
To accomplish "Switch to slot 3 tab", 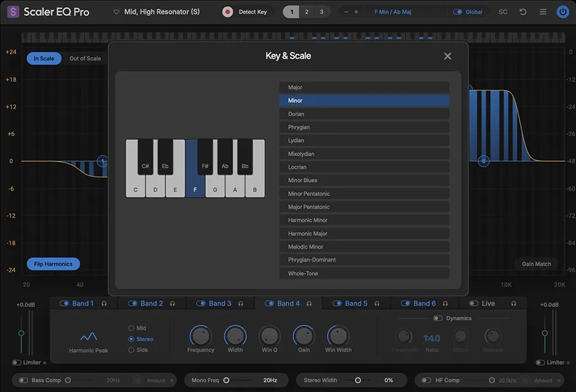I will [x=322, y=12].
